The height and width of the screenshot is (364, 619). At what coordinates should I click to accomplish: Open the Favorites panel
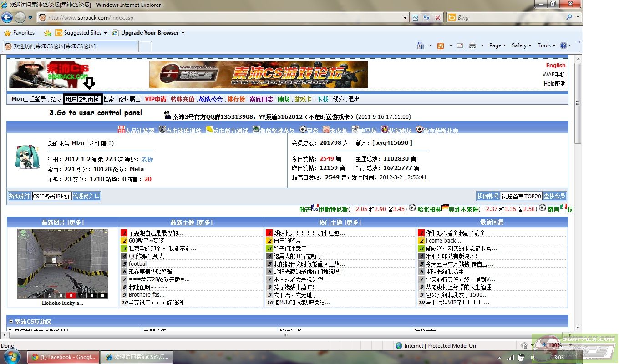pyautogui.click(x=20, y=33)
